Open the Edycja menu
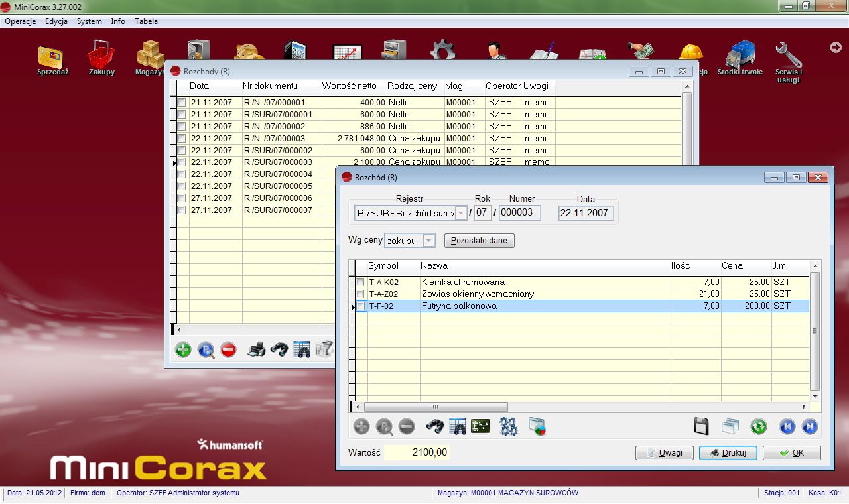 (56, 21)
